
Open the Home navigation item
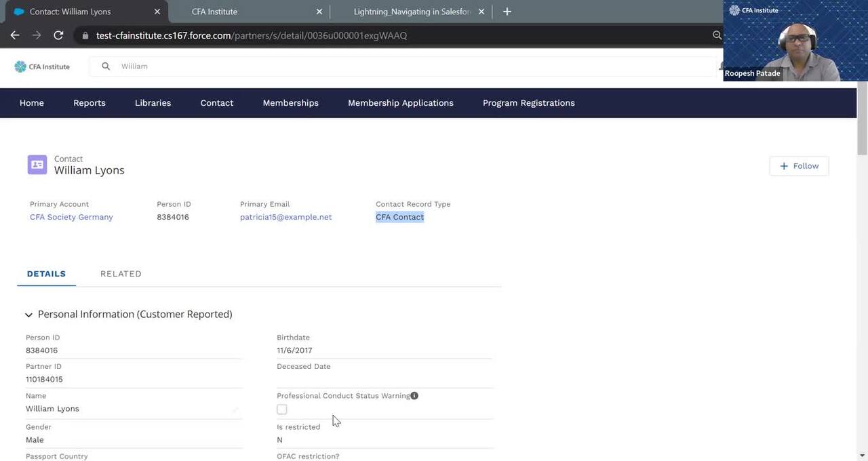click(32, 103)
